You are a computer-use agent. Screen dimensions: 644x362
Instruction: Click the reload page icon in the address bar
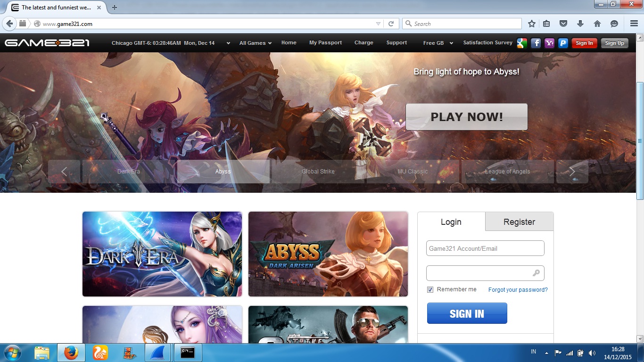391,24
